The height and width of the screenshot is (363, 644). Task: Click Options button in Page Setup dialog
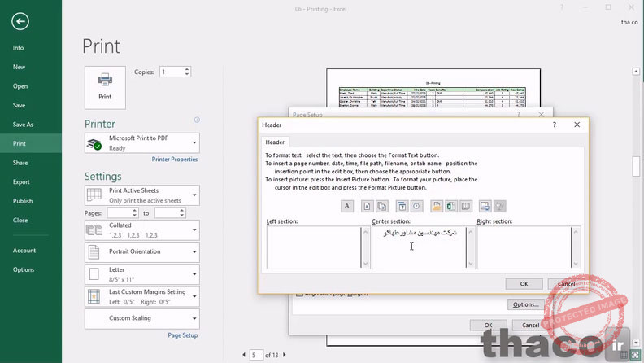tap(526, 304)
